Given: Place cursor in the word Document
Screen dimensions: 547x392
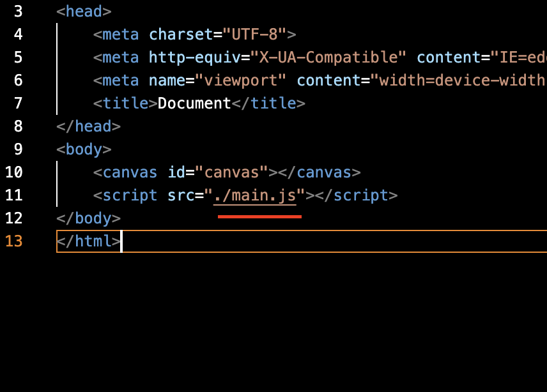Looking at the screenshot, I should tap(194, 103).
